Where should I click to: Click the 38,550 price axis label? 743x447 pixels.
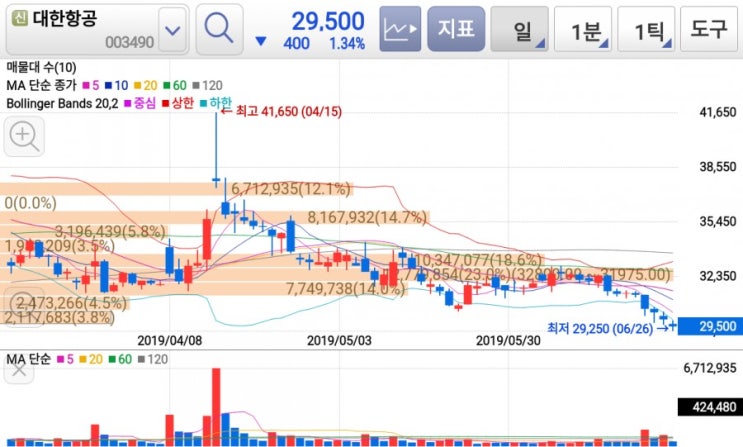pyautogui.click(x=717, y=166)
